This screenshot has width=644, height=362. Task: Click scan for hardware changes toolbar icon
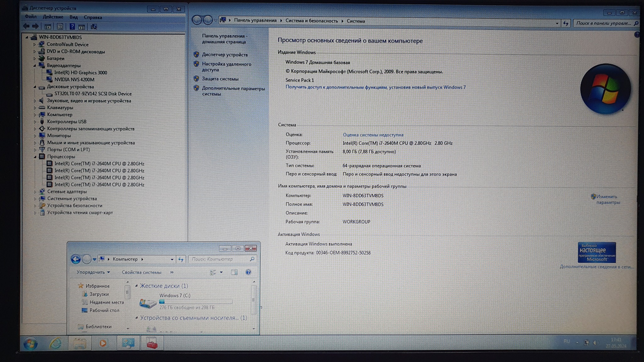point(94,27)
